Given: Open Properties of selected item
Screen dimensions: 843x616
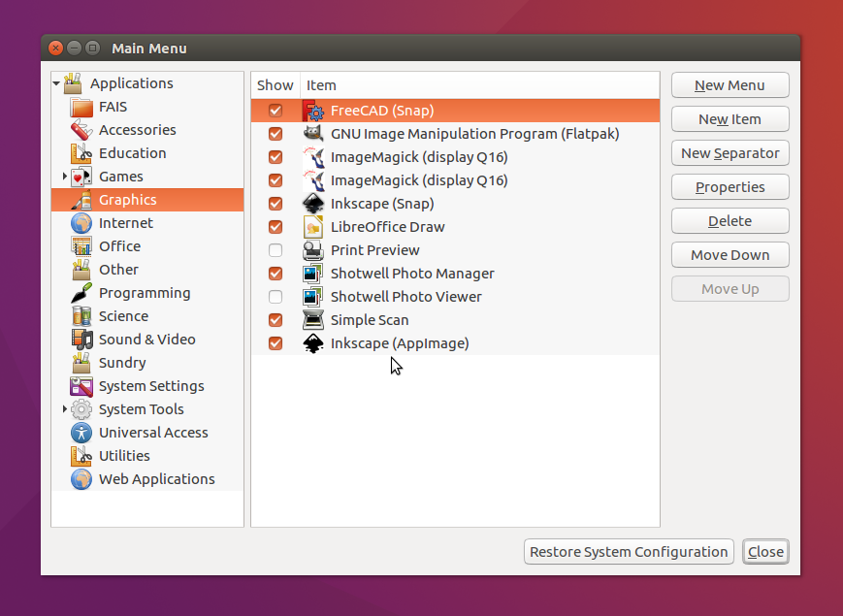Looking at the screenshot, I should tap(730, 187).
